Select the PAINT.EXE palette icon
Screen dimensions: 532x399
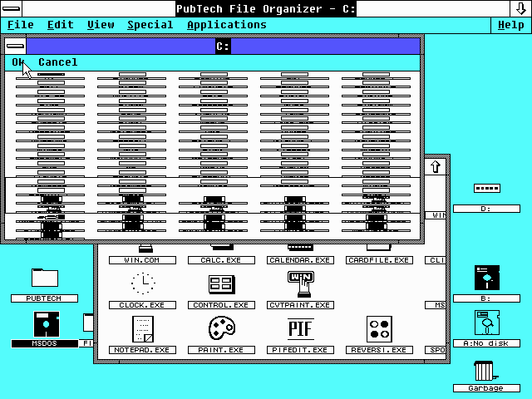point(222,328)
